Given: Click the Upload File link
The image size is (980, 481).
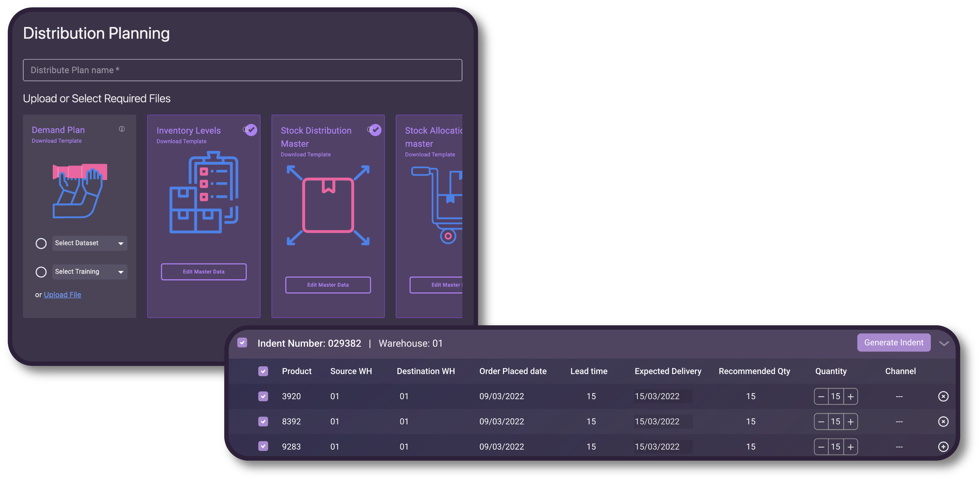Looking at the screenshot, I should point(62,294).
